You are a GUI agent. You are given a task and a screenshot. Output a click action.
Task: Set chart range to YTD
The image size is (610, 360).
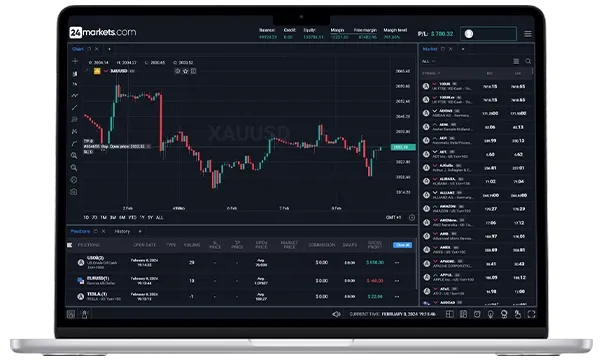tap(132, 218)
